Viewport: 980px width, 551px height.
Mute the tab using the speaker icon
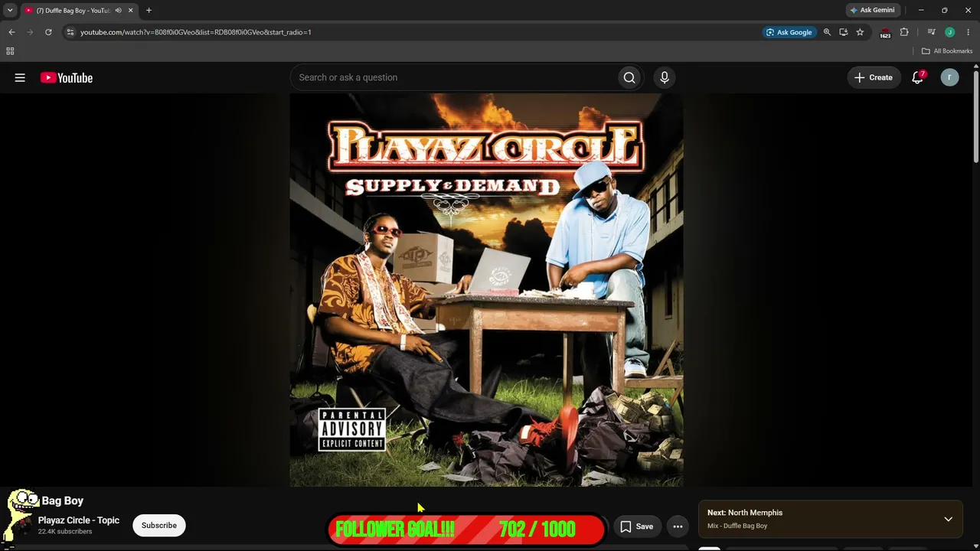pos(118,11)
